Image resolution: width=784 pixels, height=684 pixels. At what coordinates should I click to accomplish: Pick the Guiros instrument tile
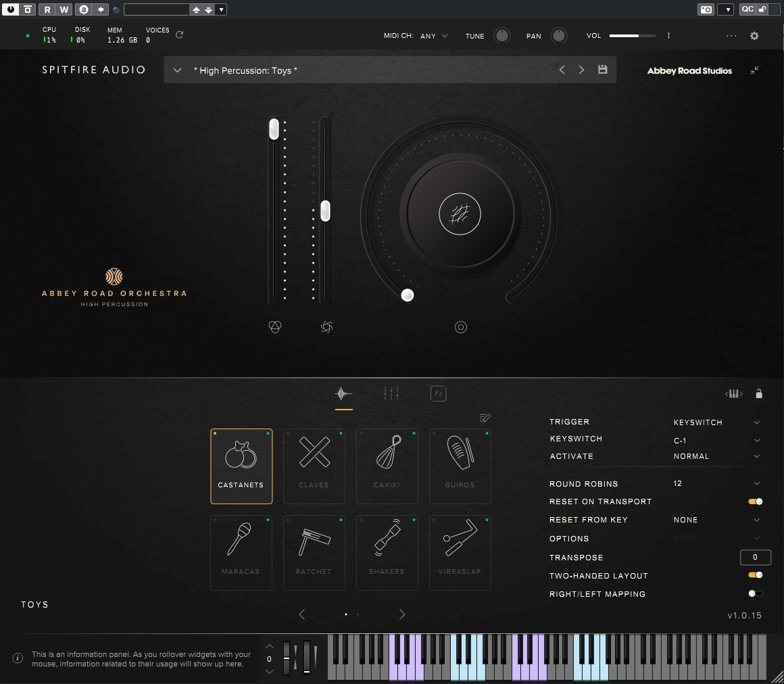[460, 466]
